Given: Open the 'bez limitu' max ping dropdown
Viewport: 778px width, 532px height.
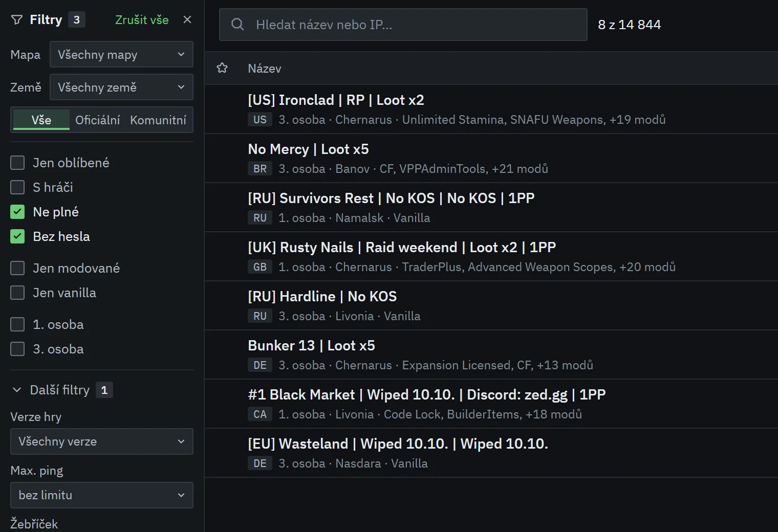Looking at the screenshot, I should click(102, 495).
